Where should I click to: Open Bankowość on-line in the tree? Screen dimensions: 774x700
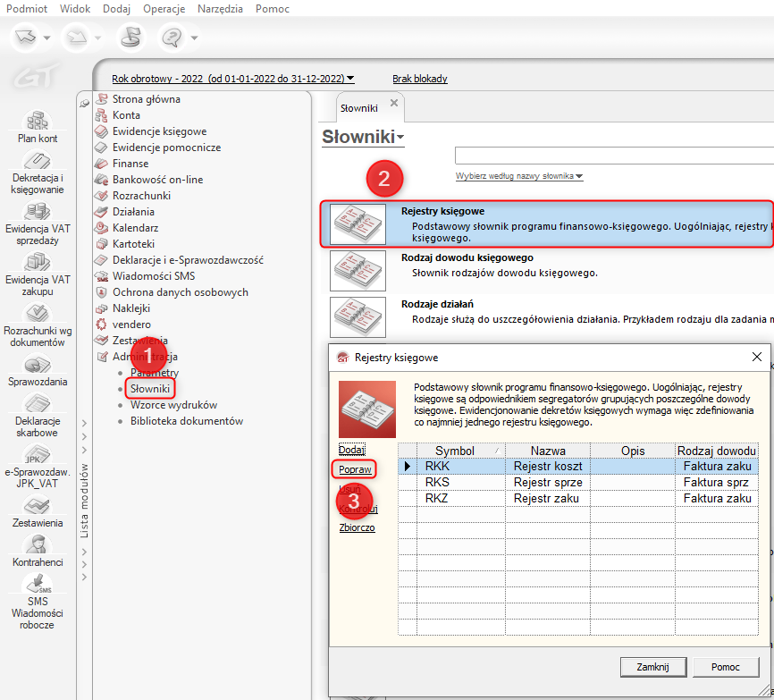157,180
